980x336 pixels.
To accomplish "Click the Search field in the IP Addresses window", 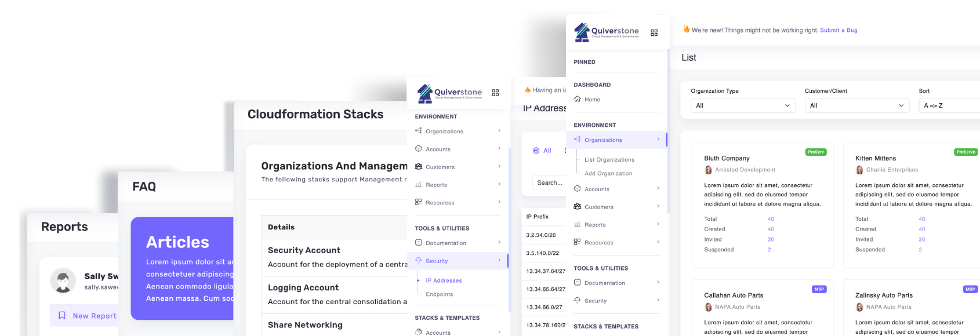I will click(x=549, y=182).
